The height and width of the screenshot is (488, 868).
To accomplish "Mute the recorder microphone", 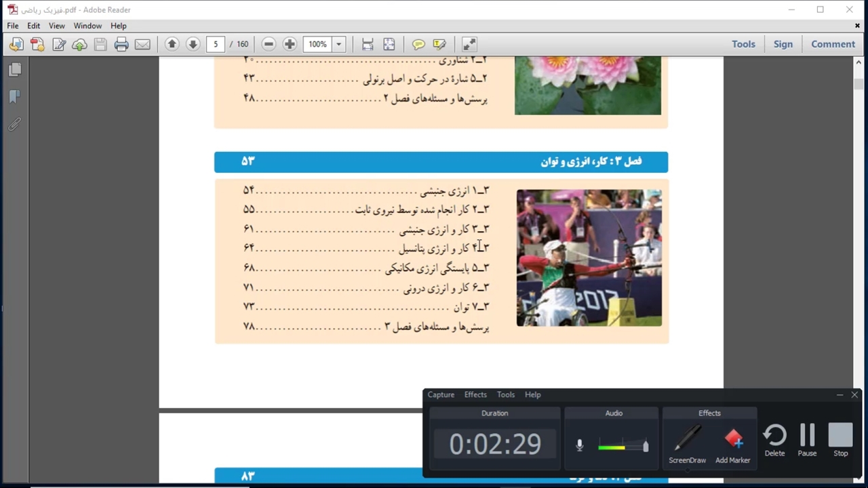I will pos(579,445).
